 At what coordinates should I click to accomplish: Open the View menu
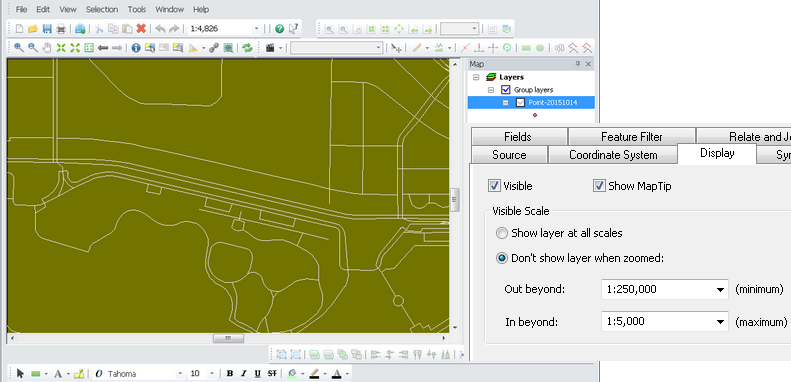(x=68, y=10)
